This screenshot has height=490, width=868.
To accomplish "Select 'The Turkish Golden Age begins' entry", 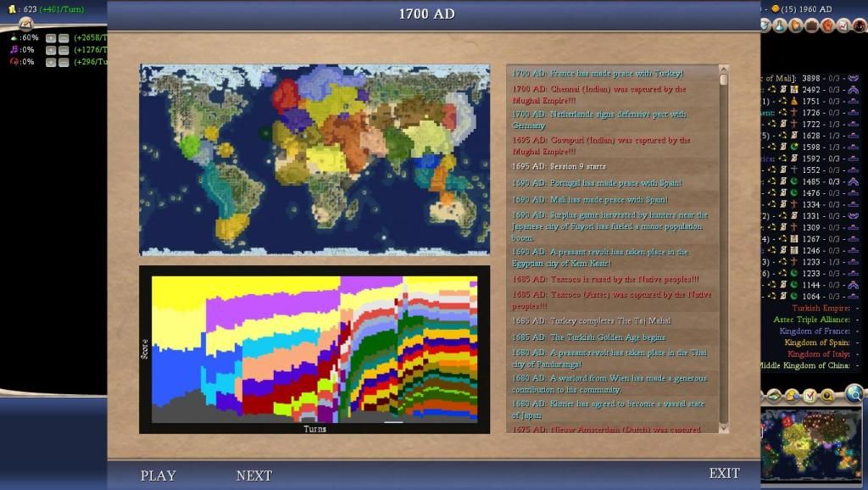I will tap(612, 337).
